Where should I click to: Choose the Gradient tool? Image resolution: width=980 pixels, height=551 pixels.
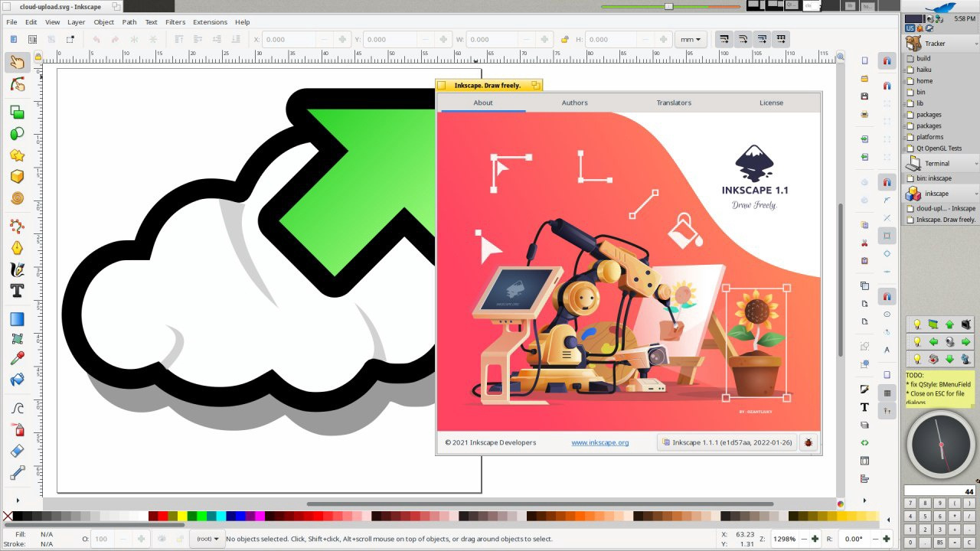[x=17, y=319]
